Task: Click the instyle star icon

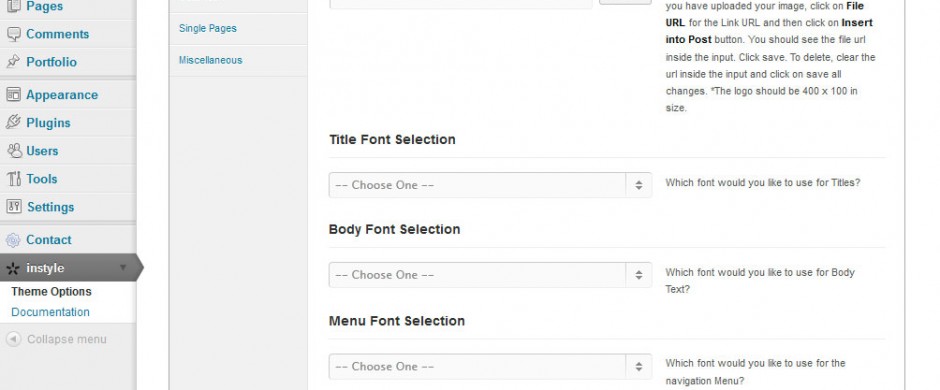Action: 13,268
